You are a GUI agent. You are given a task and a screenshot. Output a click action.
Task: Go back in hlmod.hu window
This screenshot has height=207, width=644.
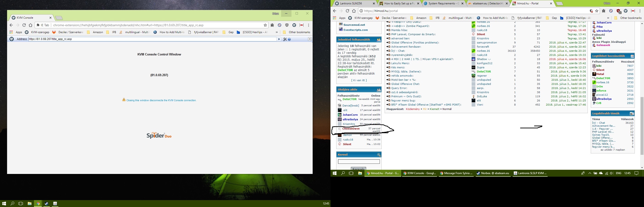pyautogui.click(x=334, y=11)
